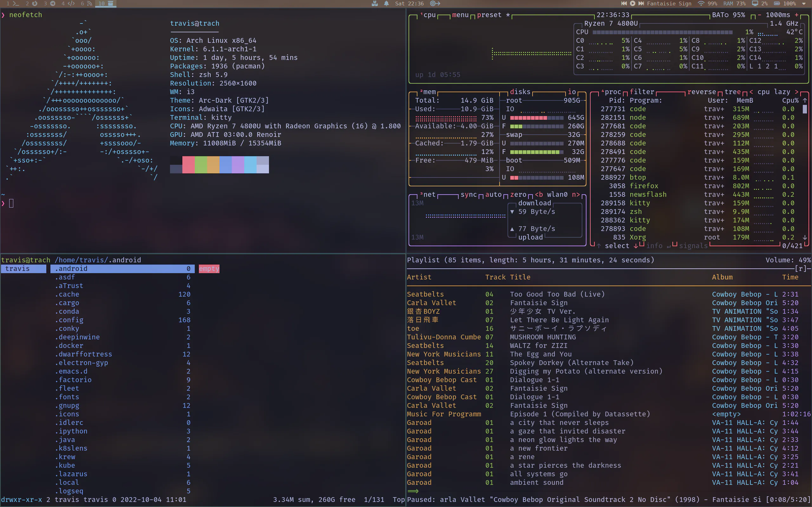Click the play icon beside Fantaisie Sign
The height and width of the screenshot is (507, 812).
tap(632, 4)
